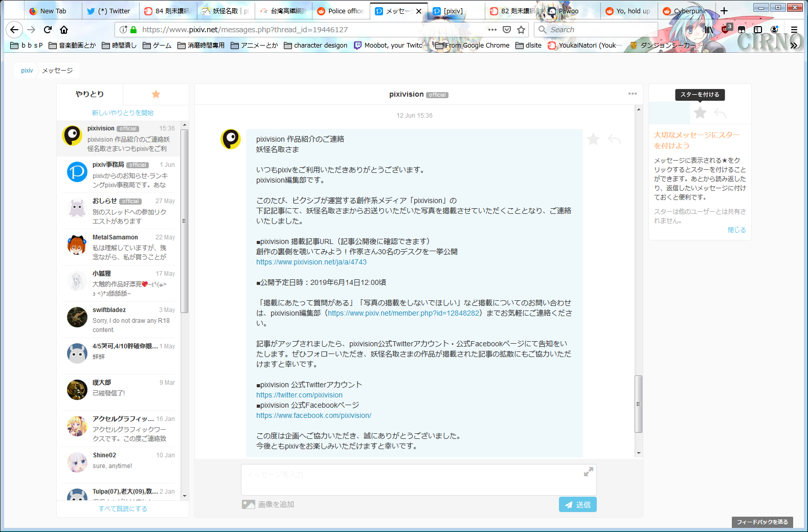This screenshot has height=532, width=808.
Task: Open pixivision article URL 4743 link
Action: click(311, 262)
